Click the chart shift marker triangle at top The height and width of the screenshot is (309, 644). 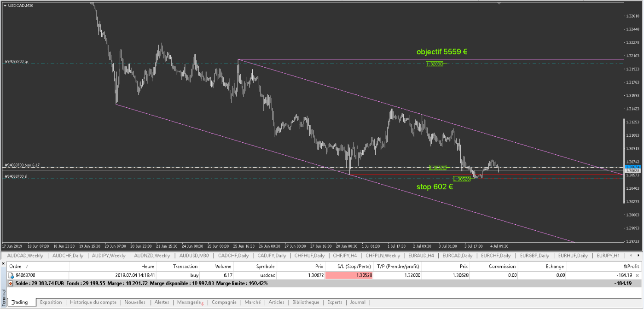pyautogui.click(x=499, y=3)
